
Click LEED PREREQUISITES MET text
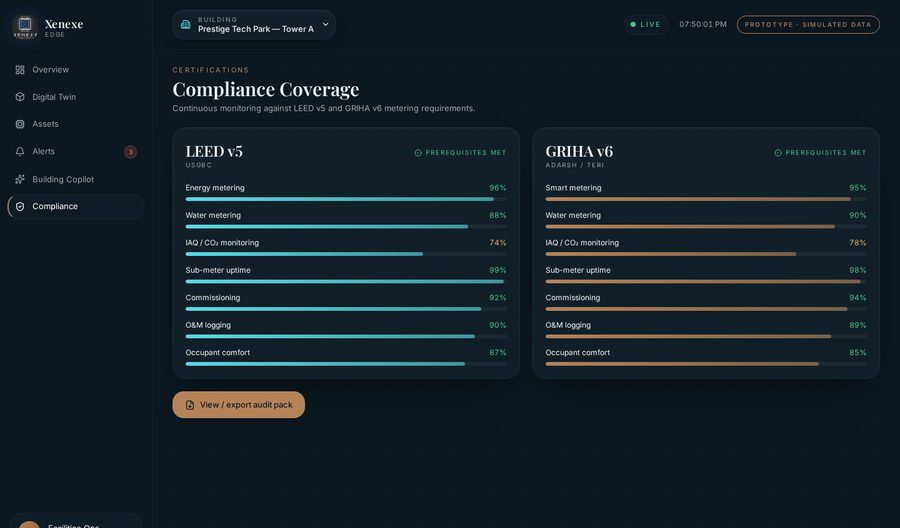(x=465, y=153)
